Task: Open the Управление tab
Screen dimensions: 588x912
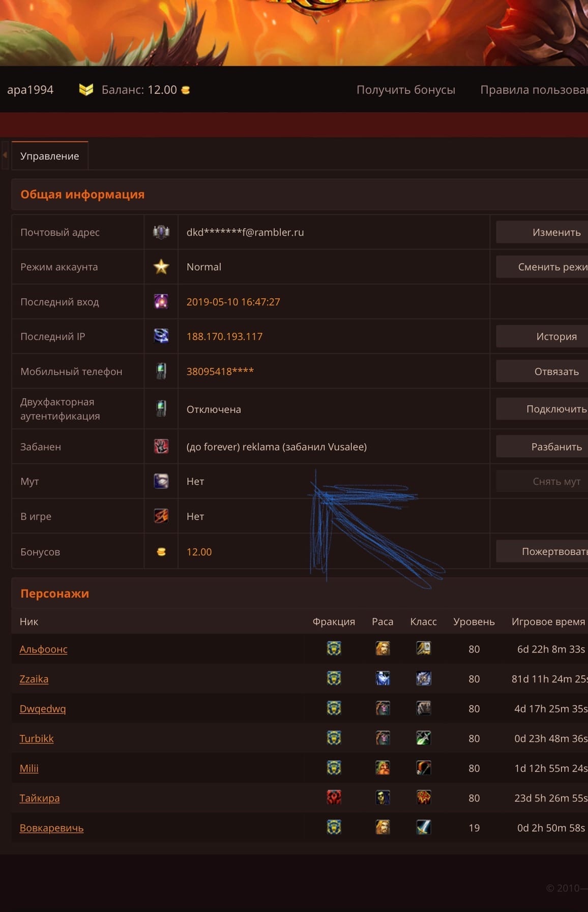Action: [x=49, y=156]
